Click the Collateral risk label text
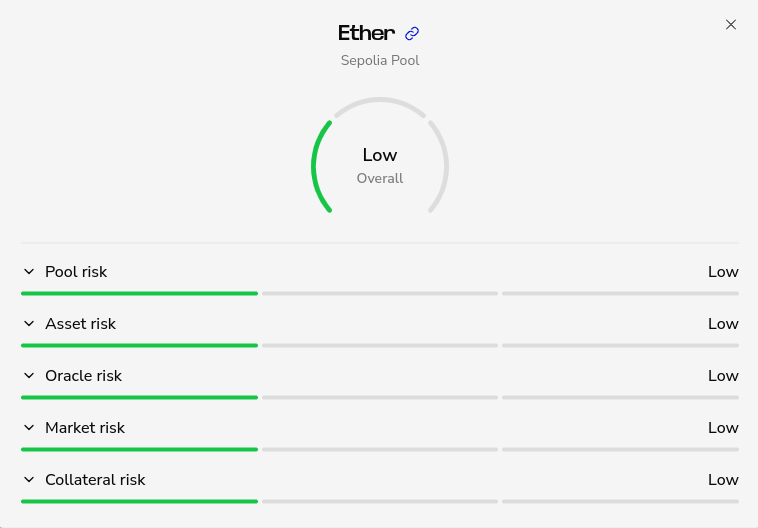 click(95, 480)
